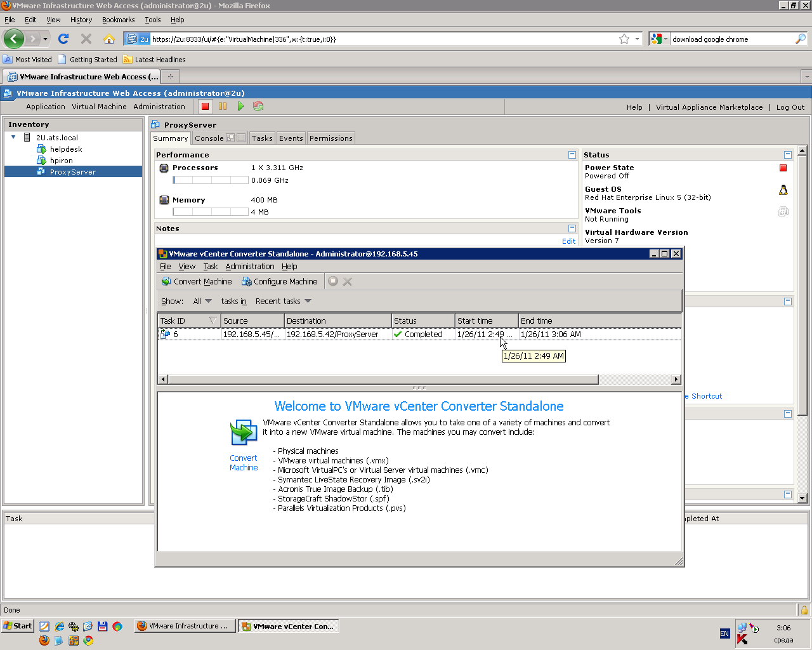Click the red Power Off button in VMware toolbar
Image resolution: width=812 pixels, height=650 pixels.
click(205, 107)
